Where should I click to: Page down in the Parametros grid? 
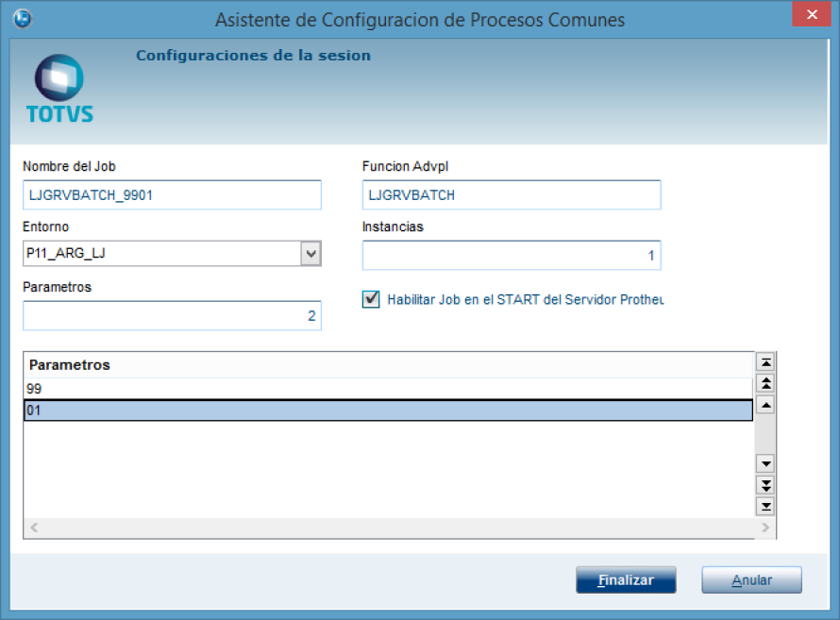(766, 484)
